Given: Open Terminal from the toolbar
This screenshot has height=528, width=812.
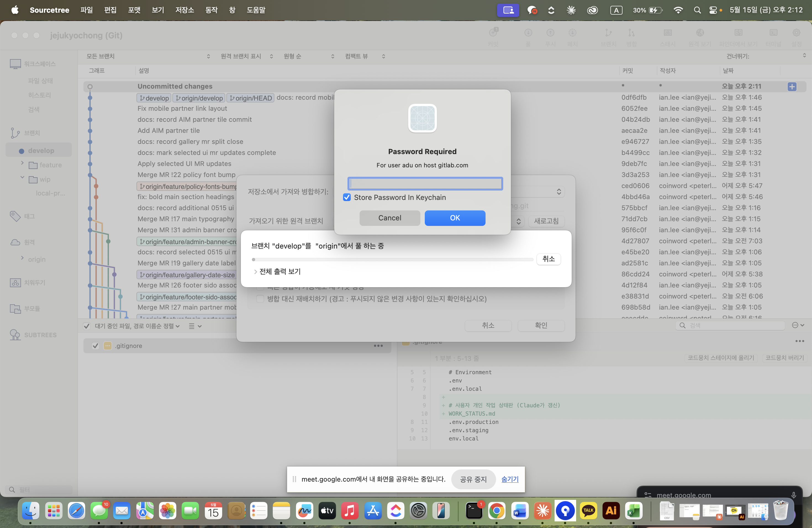Looking at the screenshot, I should (773, 37).
